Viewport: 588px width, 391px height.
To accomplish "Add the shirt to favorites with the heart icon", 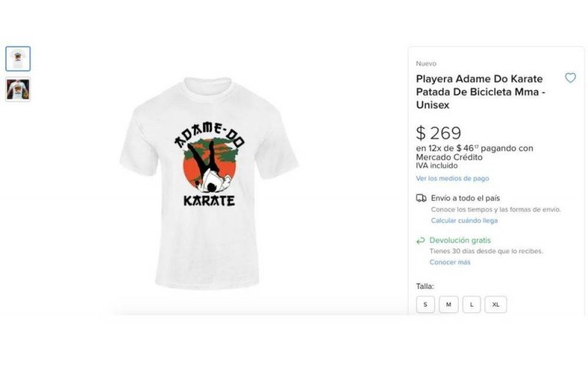I will [570, 78].
